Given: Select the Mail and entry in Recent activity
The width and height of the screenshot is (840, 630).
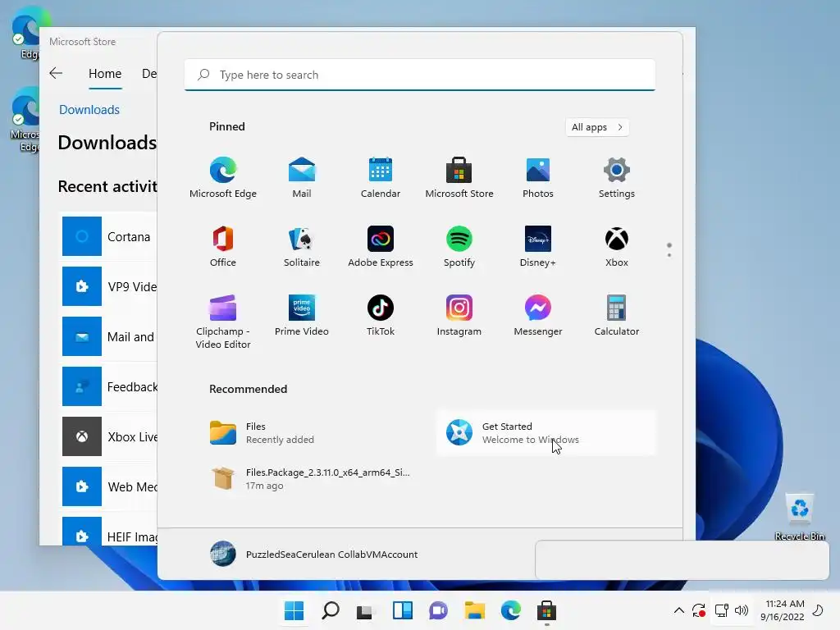Looking at the screenshot, I should point(108,336).
